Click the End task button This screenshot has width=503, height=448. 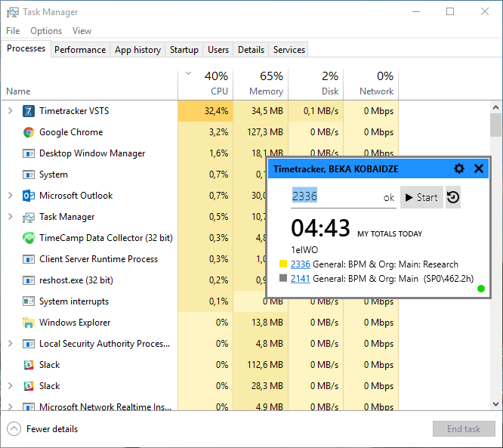coord(464,429)
